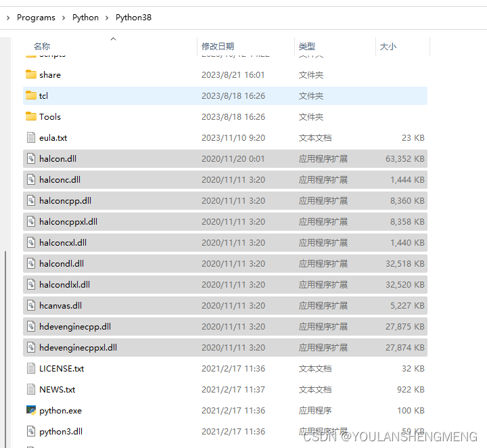The width and height of the screenshot is (487, 448).
Task: Sort by the 修改日期 column header
Action: [x=218, y=46]
